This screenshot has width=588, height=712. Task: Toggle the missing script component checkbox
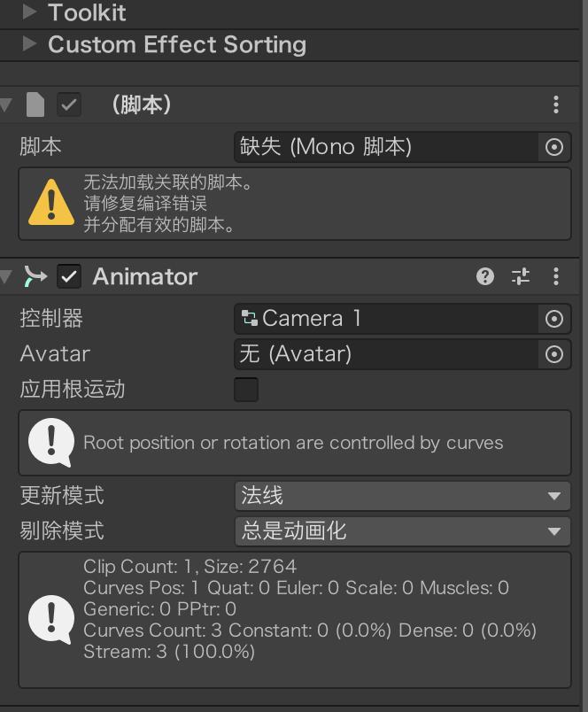pyautogui.click(x=69, y=104)
